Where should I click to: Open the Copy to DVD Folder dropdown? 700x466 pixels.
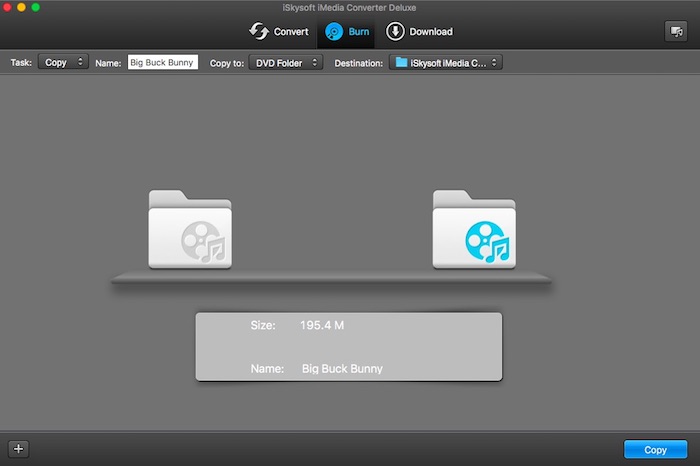[x=285, y=62]
